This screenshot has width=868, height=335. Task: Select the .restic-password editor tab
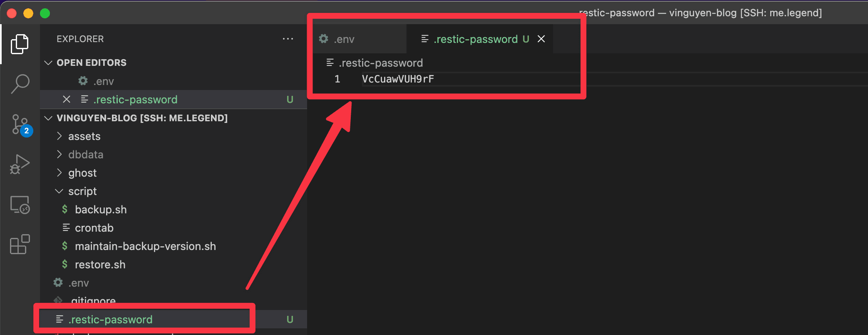coord(475,39)
